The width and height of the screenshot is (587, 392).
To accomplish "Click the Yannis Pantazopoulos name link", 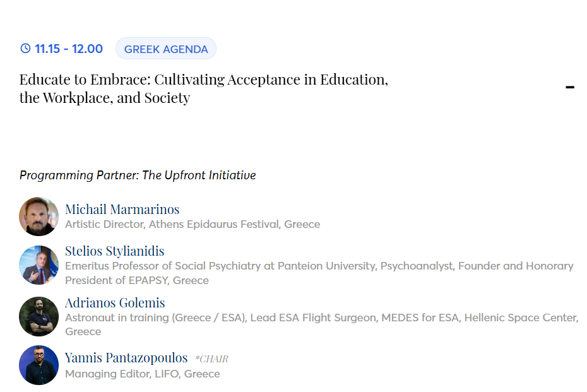I will coord(126,358).
